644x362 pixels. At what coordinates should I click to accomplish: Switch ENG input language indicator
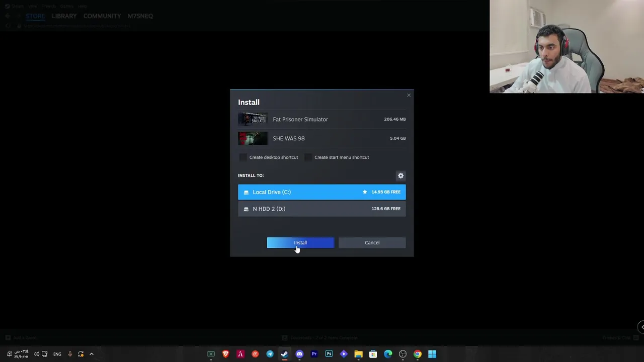click(x=57, y=354)
